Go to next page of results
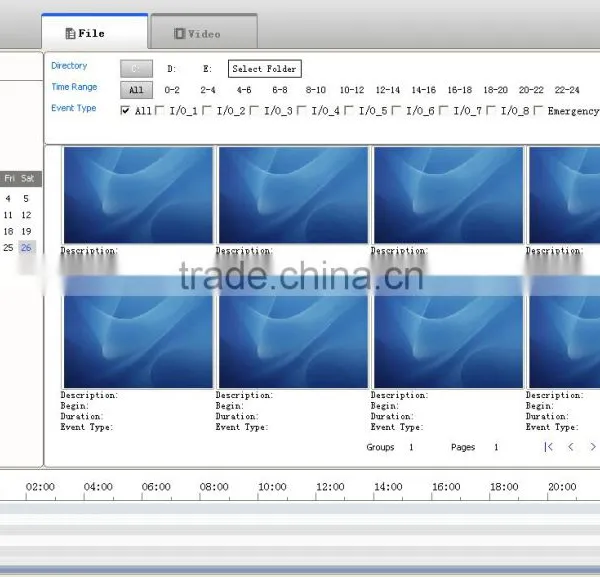Image resolution: width=600 pixels, height=577 pixels. pyautogui.click(x=593, y=447)
